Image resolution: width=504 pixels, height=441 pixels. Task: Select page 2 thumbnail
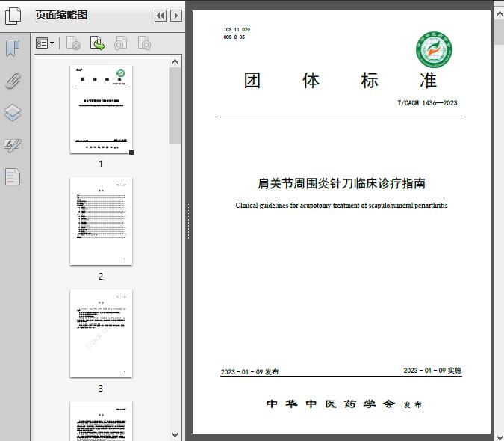click(x=101, y=221)
